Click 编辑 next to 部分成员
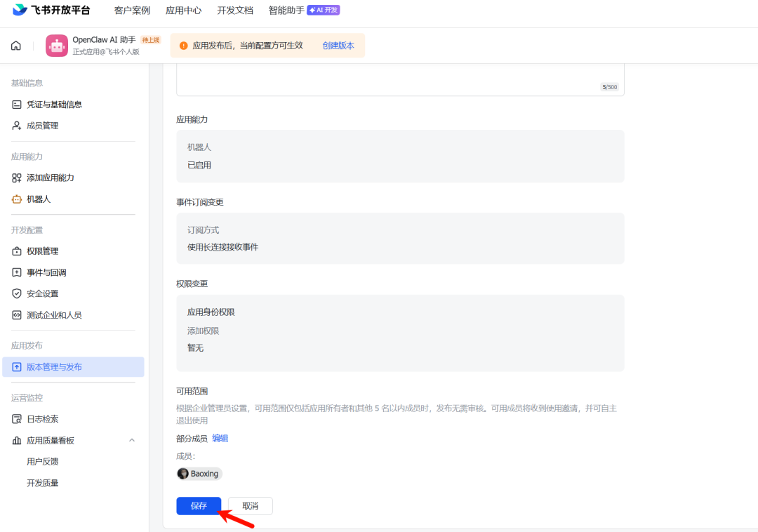This screenshot has width=758, height=532. 220,437
